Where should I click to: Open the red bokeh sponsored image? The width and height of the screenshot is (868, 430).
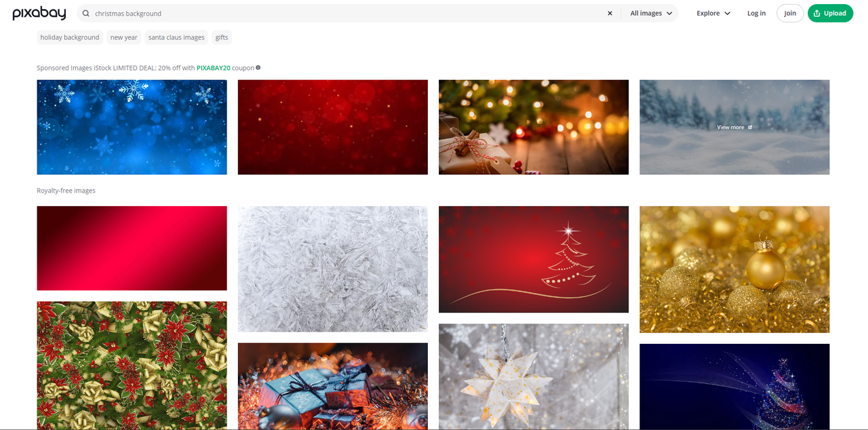[x=333, y=128]
